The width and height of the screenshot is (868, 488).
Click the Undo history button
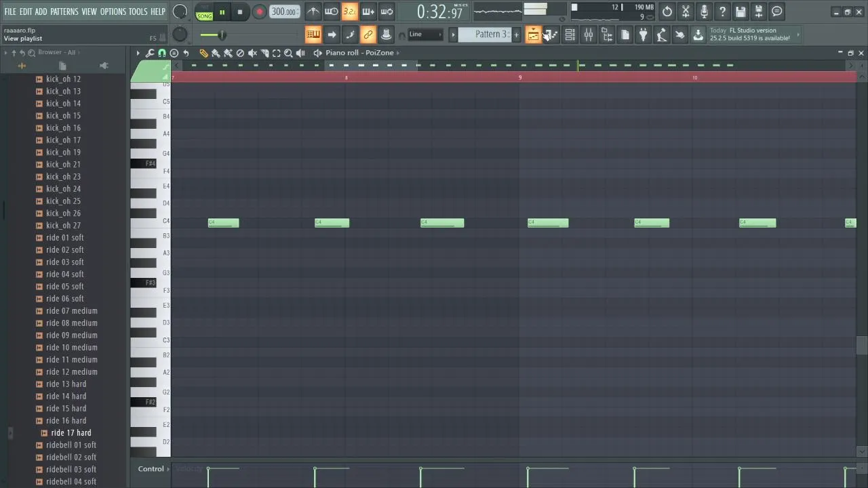coord(667,12)
